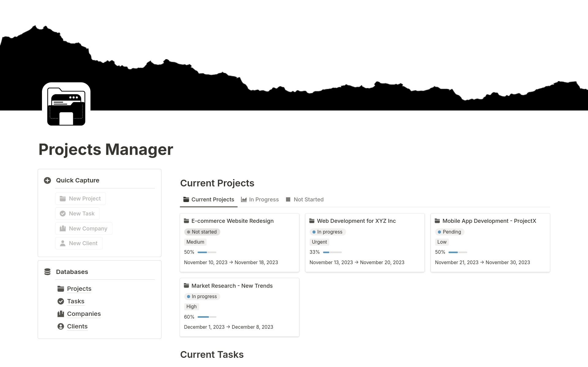Open the Companies database icon
588x367 pixels.
tap(61, 313)
